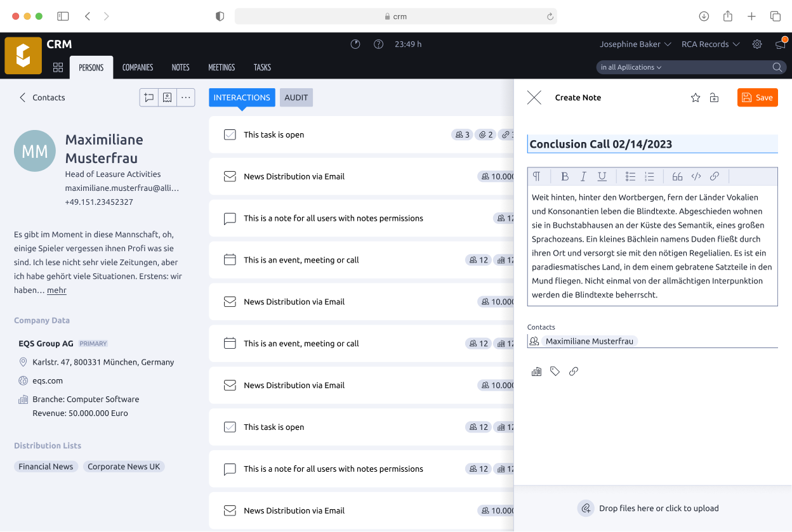Open notifications via the bell icon
The height and width of the screenshot is (532, 792).
(x=780, y=44)
